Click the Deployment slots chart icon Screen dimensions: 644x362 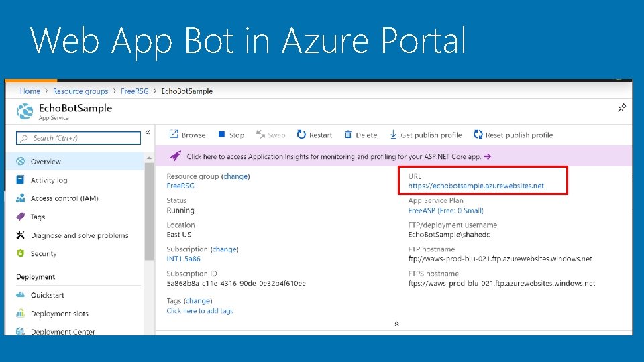(21, 313)
